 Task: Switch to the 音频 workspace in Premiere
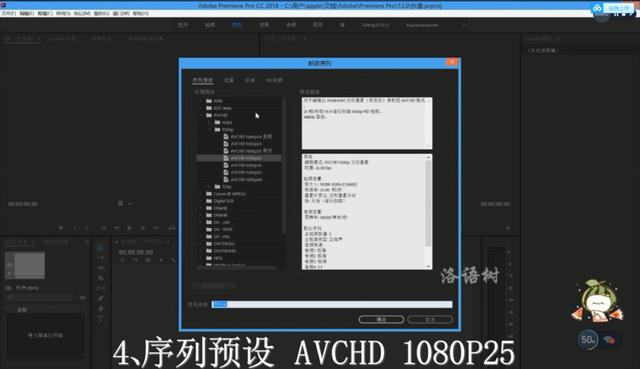coord(291,25)
